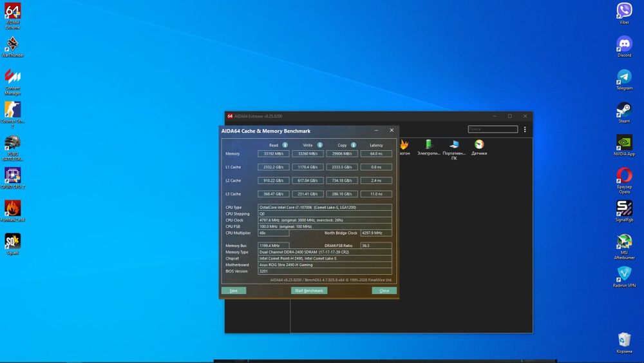Click the BIOS Version field 3201
Screen dimensions: 644x363
(x=325, y=271)
